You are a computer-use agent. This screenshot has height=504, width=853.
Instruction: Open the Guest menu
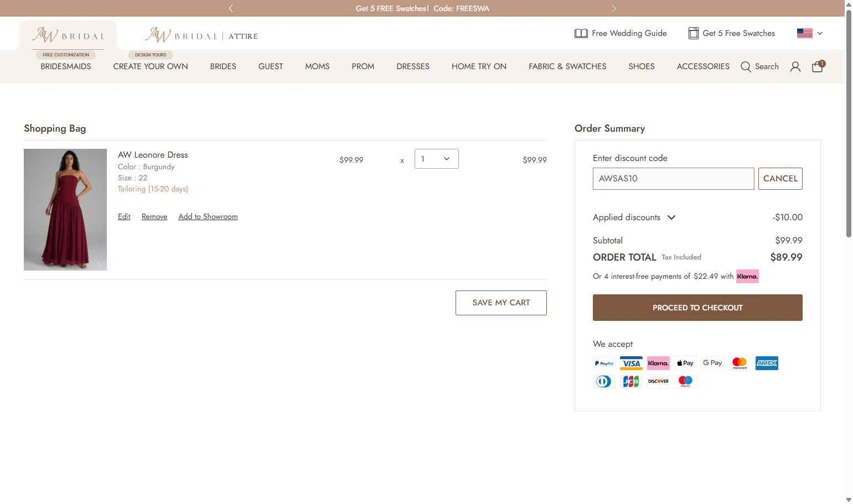coord(271,66)
